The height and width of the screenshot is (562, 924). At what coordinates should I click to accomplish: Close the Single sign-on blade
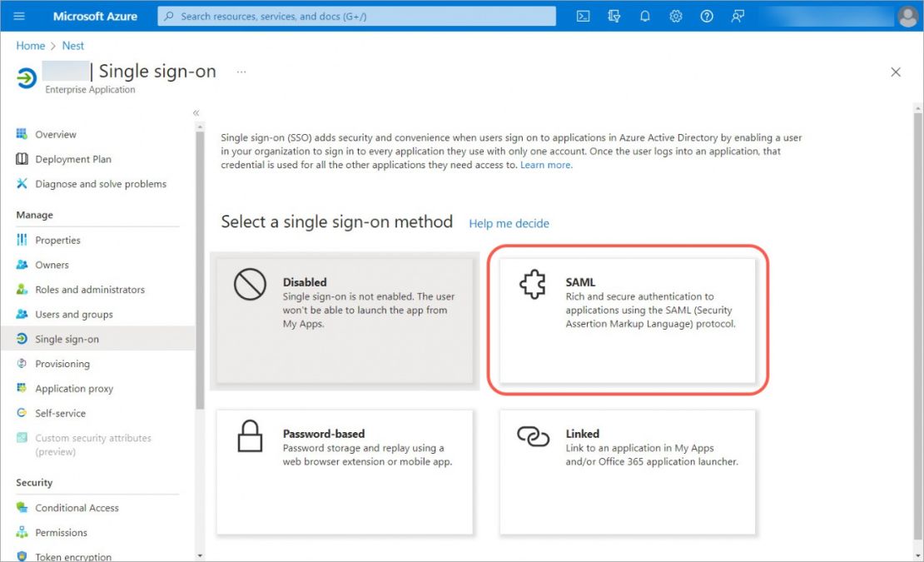[896, 72]
